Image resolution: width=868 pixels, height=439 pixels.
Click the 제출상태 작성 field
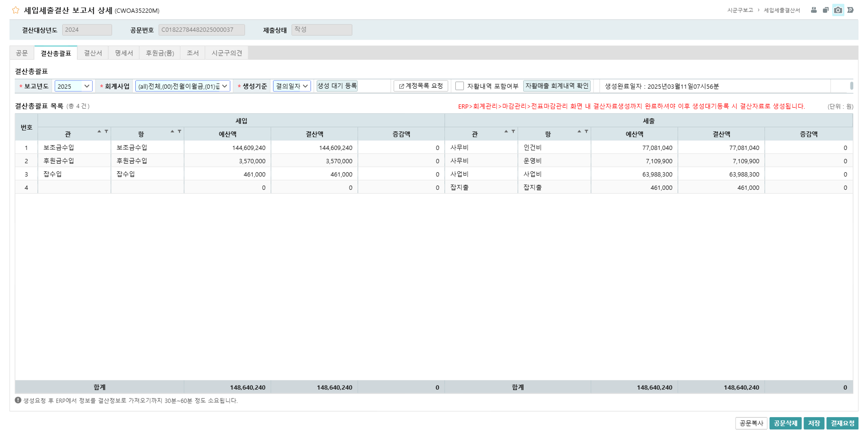[x=322, y=30]
